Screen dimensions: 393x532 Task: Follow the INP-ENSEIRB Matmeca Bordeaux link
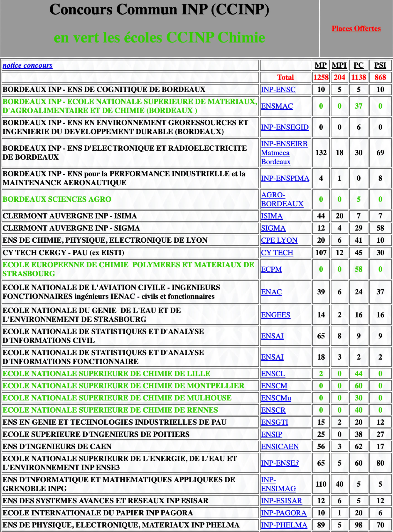[284, 153]
